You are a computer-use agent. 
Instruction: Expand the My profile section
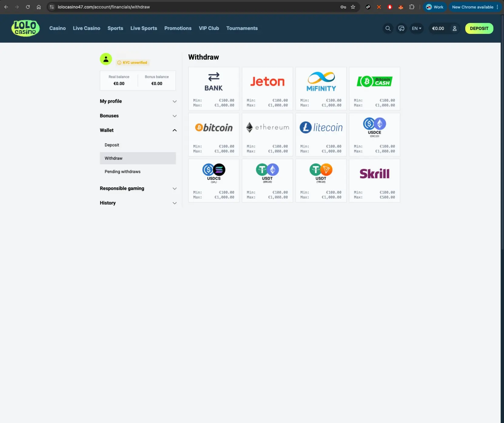pyautogui.click(x=138, y=101)
